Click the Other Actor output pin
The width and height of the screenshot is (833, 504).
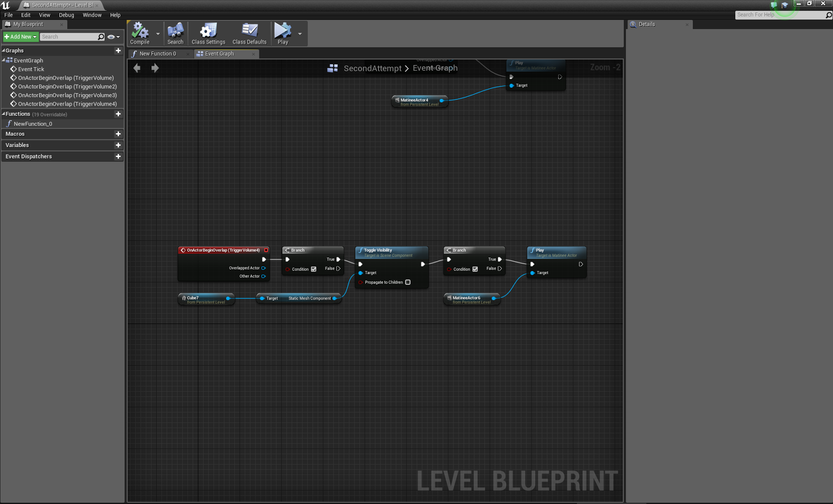263,277
